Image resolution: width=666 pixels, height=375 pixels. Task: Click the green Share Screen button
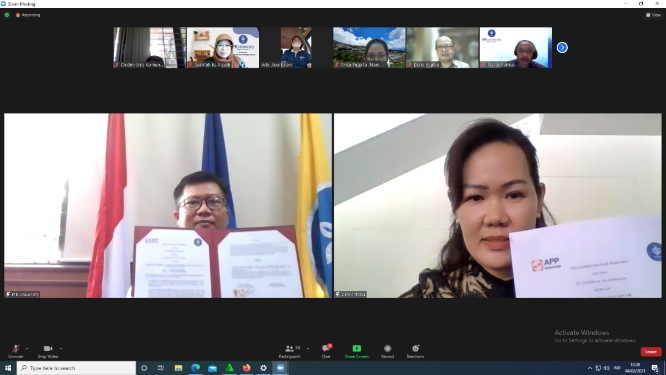tap(357, 351)
